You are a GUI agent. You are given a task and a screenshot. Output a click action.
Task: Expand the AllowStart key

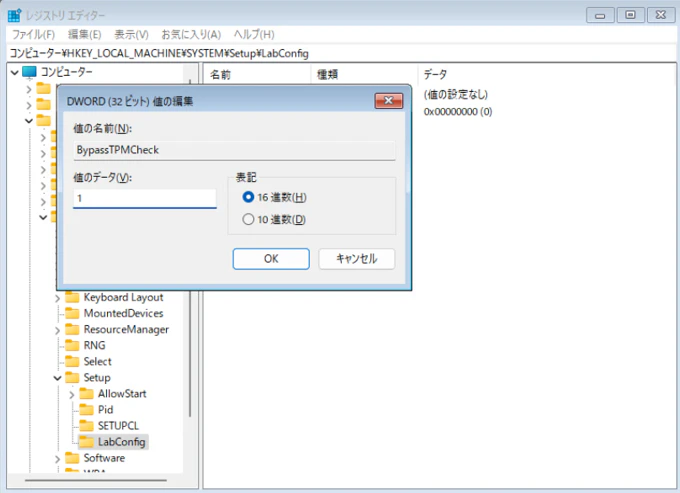click(x=72, y=394)
